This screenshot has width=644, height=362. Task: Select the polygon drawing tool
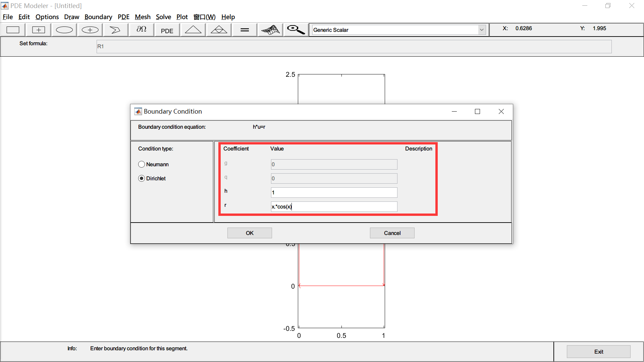115,29
